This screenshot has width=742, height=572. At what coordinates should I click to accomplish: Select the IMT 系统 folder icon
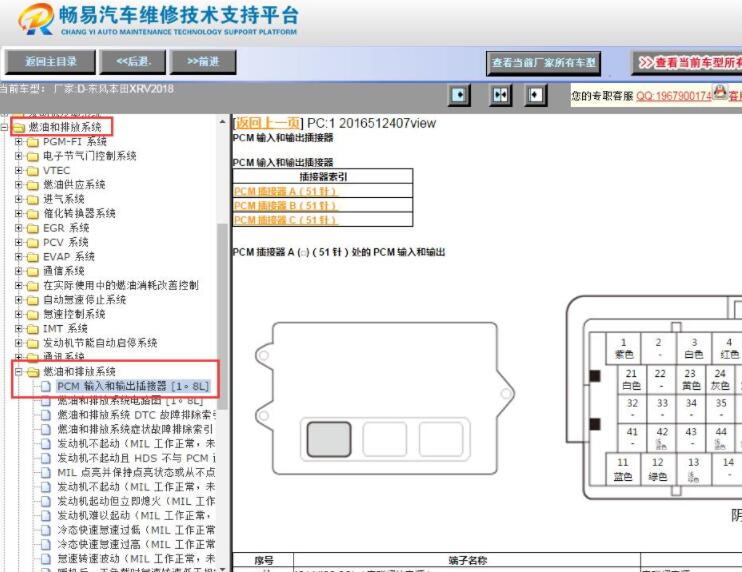click(33, 329)
